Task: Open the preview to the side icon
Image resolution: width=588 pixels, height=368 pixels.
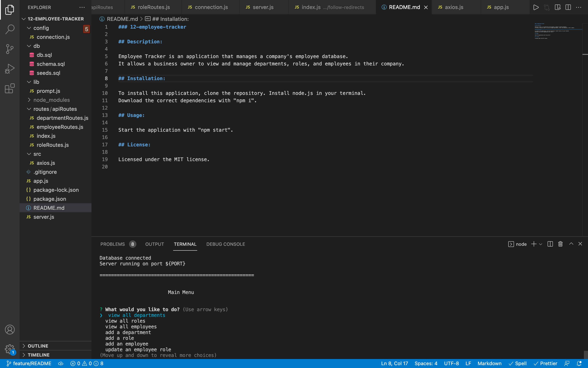Action: (558, 7)
